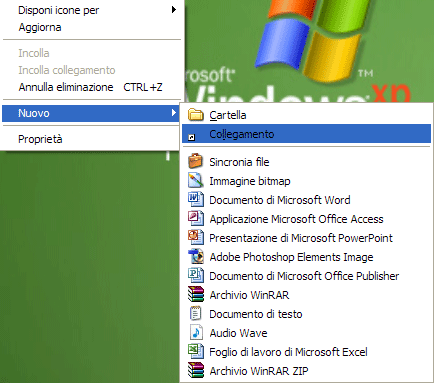Click the Immagine bitmap paint icon
Image resolution: width=434 pixels, height=383 pixels.
tap(196, 180)
